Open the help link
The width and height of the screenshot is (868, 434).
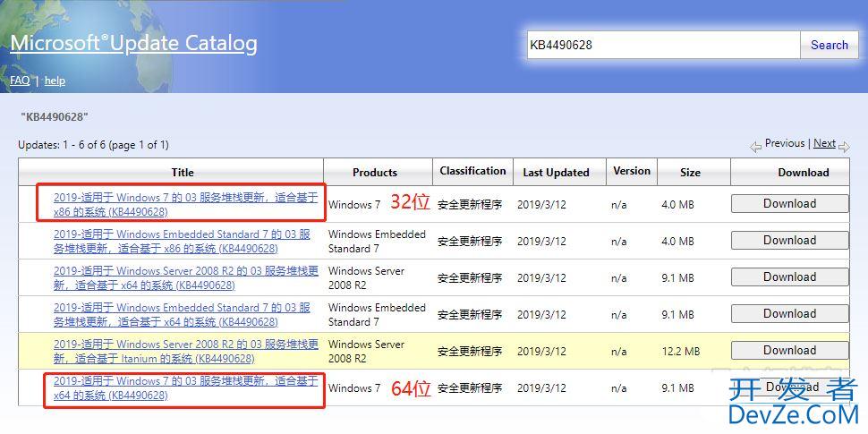click(x=55, y=81)
